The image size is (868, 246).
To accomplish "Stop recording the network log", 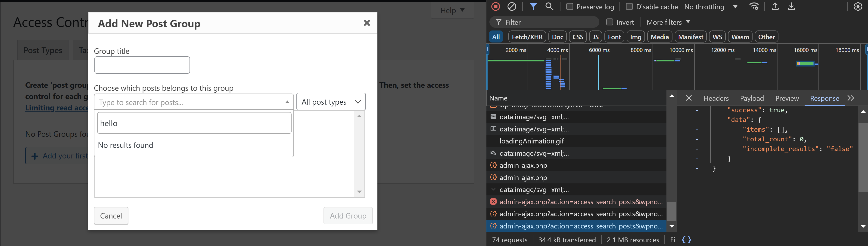I will point(496,6).
